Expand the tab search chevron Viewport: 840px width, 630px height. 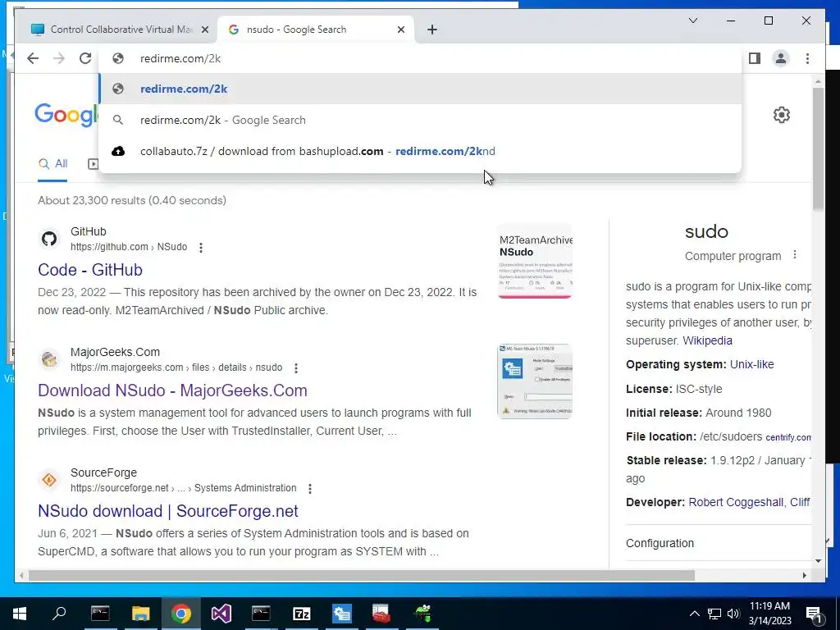point(692,21)
